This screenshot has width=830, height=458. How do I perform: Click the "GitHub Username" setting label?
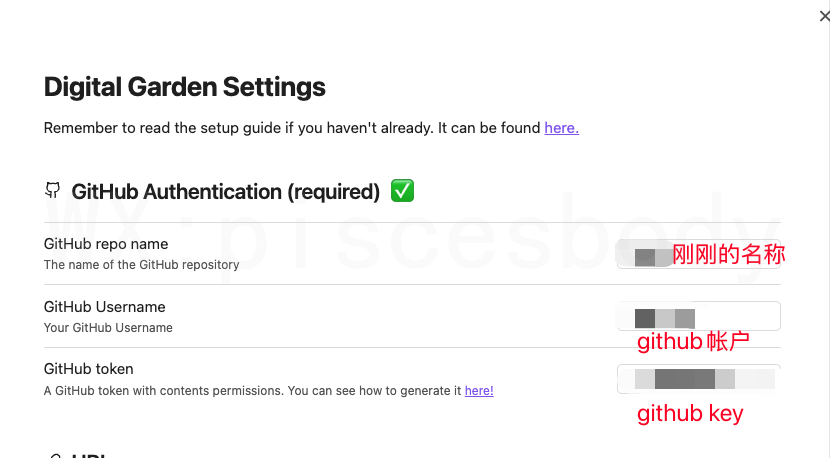click(x=105, y=307)
